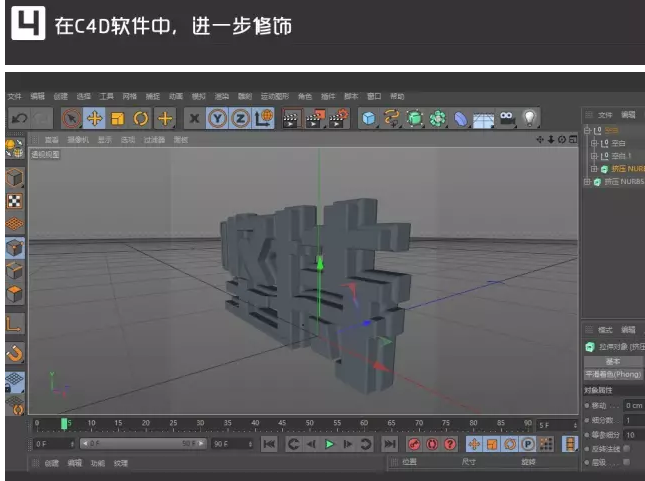Viewport: 645px width, 481px height.
Task: Open the 文件 menu in the menu bar
Action: [x=14, y=96]
